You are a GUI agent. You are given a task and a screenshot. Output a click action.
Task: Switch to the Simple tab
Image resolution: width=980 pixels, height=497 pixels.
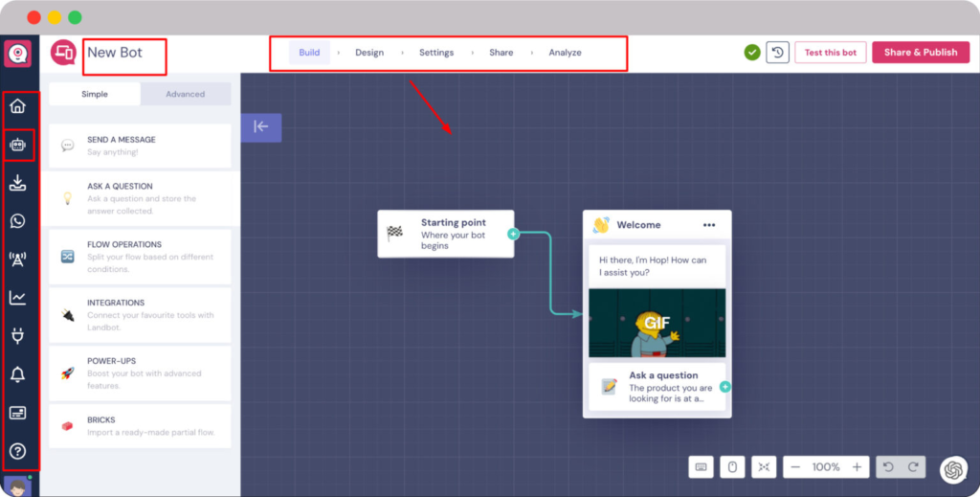coord(95,94)
